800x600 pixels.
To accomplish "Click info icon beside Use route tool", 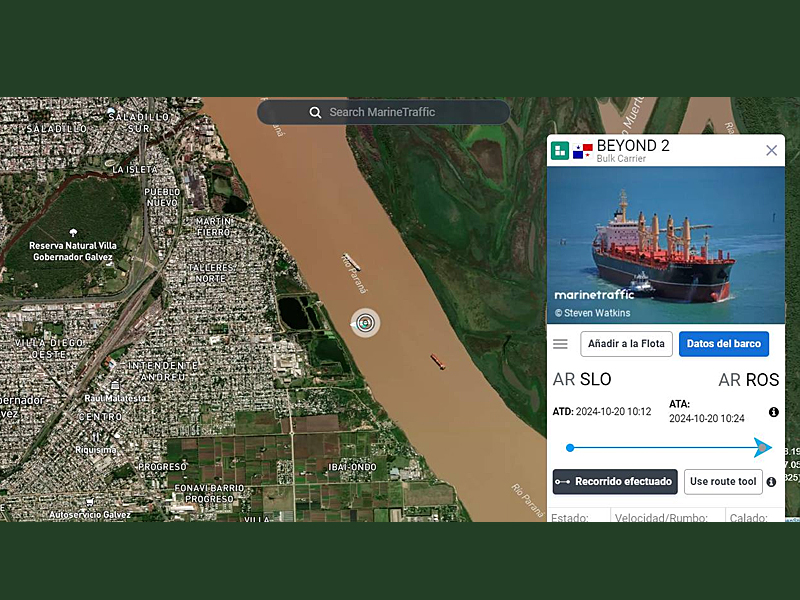I will click(771, 482).
